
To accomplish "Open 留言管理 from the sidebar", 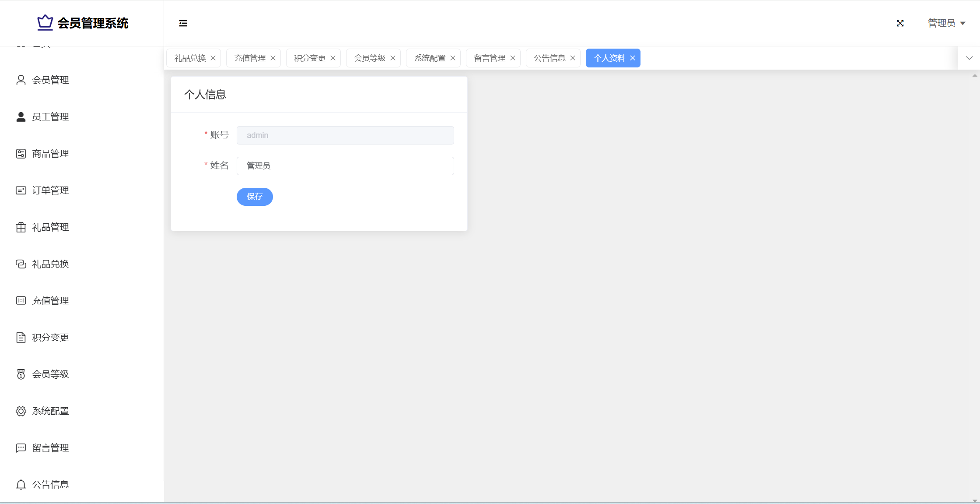I will click(50, 448).
